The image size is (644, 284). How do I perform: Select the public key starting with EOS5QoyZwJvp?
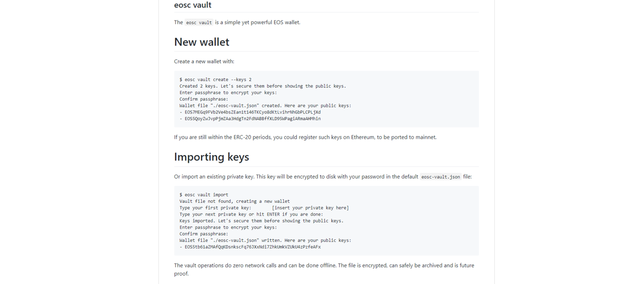(253, 119)
